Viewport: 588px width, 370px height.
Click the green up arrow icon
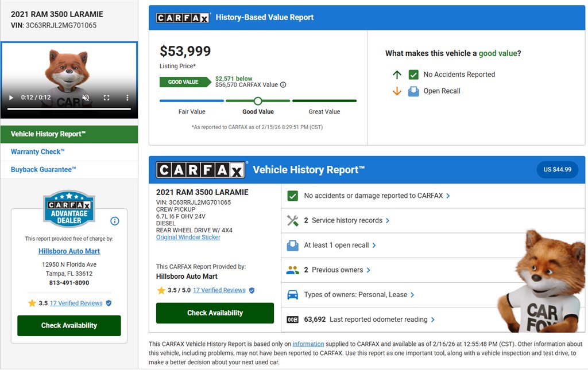click(x=397, y=75)
